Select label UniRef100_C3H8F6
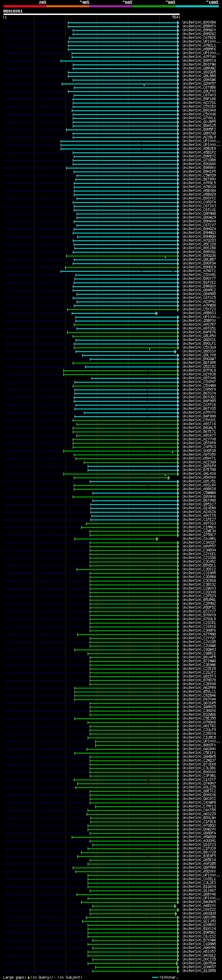Screen dimensions: 222x980 click(199, 630)
